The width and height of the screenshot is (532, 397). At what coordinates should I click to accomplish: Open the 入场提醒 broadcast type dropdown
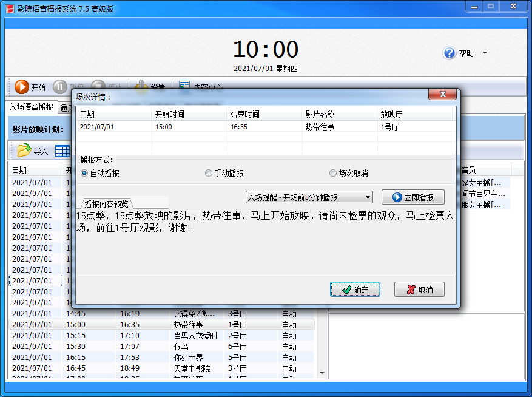coord(309,197)
